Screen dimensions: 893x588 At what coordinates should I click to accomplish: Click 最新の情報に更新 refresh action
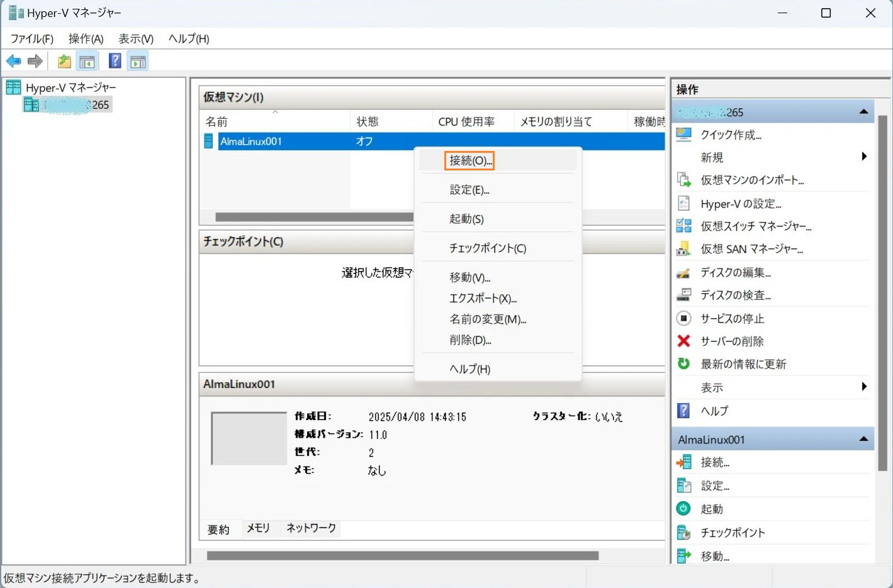coord(743,363)
